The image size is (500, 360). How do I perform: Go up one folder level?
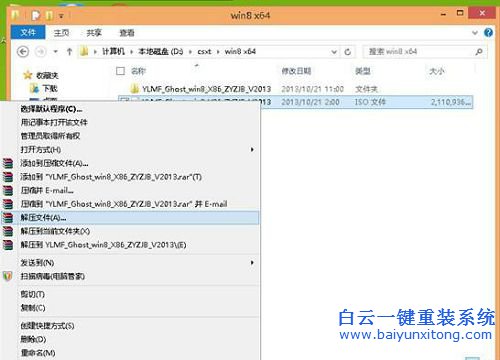click(69, 52)
